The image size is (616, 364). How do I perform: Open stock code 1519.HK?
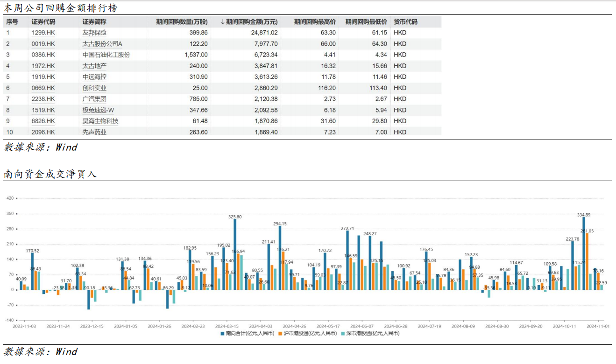pyautogui.click(x=43, y=110)
